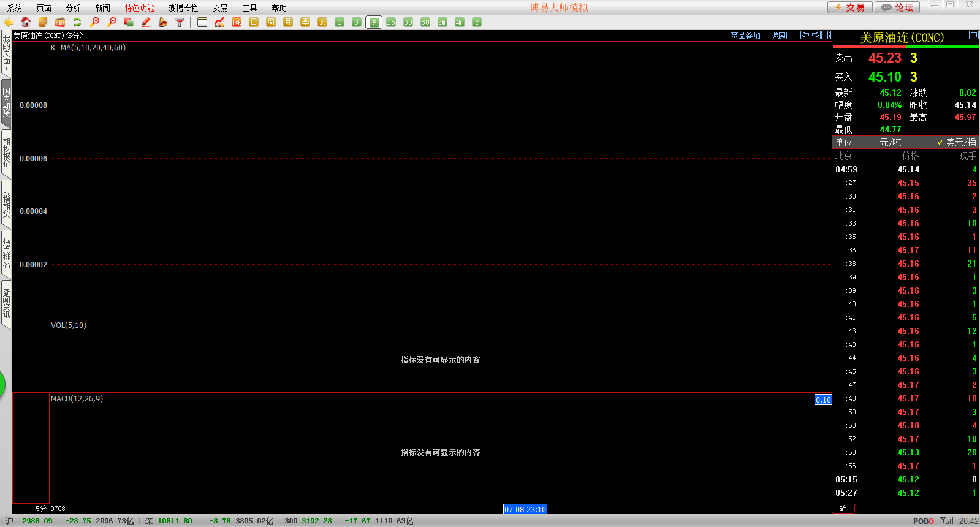Switch to Tick chart view
Viewport: 980px width, 527px height.
tap(237, 22)
